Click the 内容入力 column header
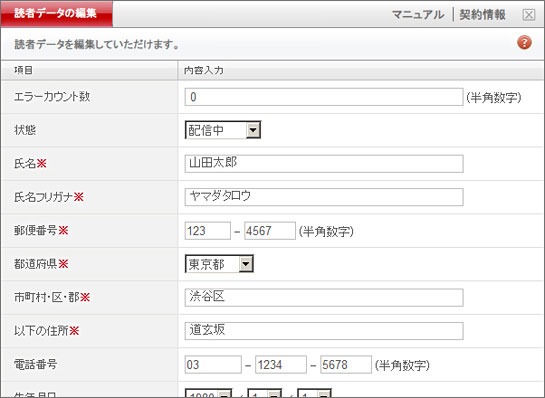 (204, 71)
